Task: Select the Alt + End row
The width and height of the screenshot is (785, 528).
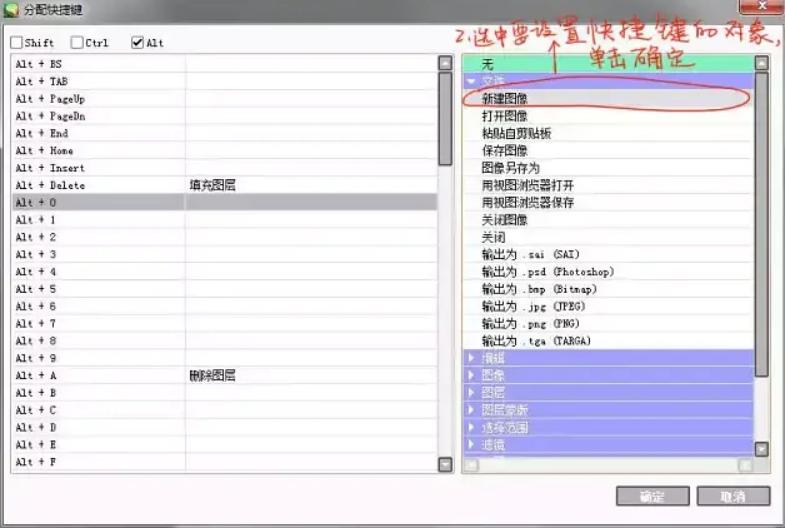Action: pyautogui.click(x=224, y=133)
